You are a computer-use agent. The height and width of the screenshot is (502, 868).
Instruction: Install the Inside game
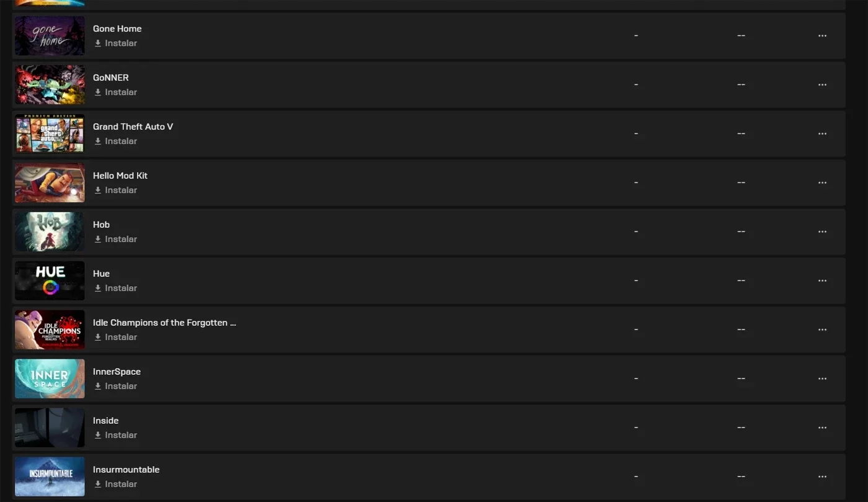click(x=115, y=436)
